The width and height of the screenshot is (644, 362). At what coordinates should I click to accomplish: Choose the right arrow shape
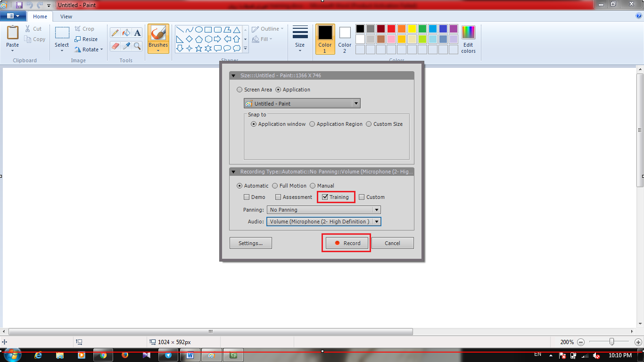[218, 39]
